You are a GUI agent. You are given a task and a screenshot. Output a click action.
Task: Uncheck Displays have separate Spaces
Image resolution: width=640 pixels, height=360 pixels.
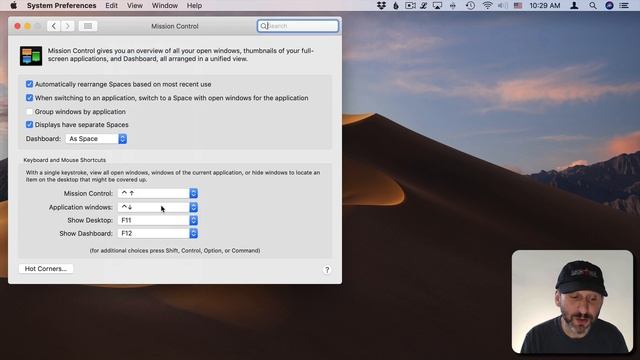pyautogui.click(x=29, y=124)
